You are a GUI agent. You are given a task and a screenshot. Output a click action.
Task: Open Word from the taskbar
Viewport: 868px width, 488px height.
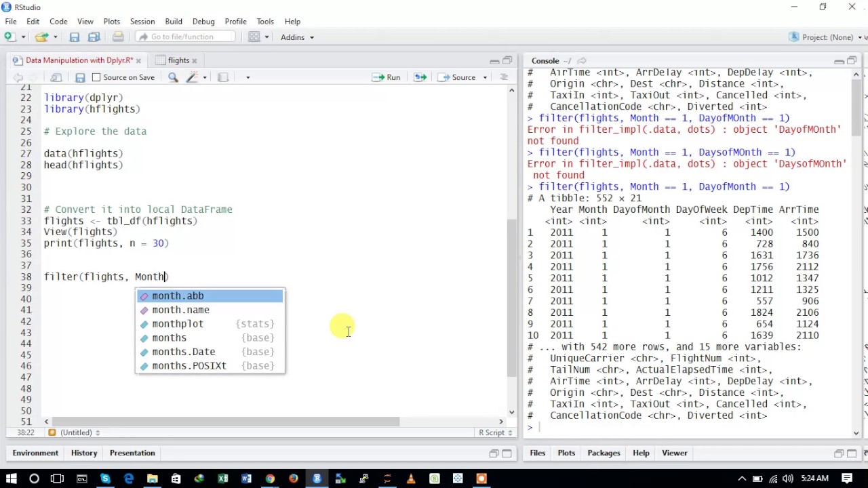coord(246,479)
